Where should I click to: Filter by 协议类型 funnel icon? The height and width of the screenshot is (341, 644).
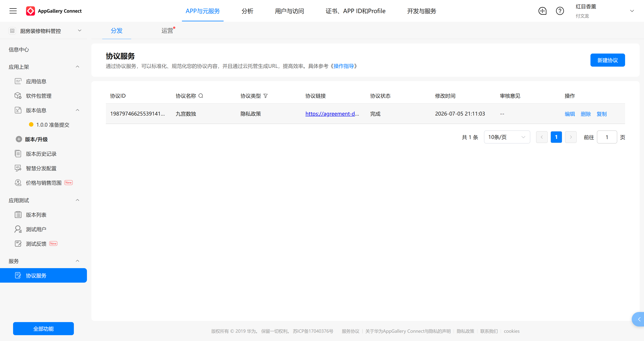click(265, 96)
